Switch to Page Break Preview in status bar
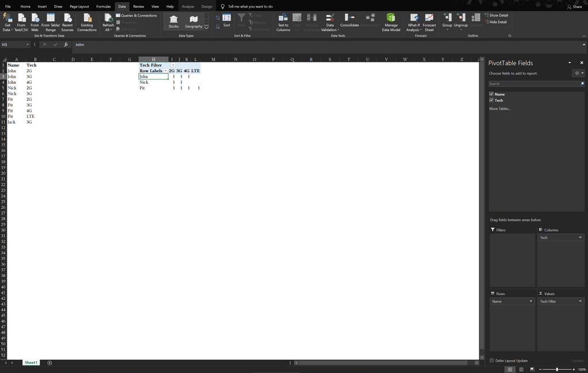Screen dimensions: 588x373 click(x=532, y=369)
